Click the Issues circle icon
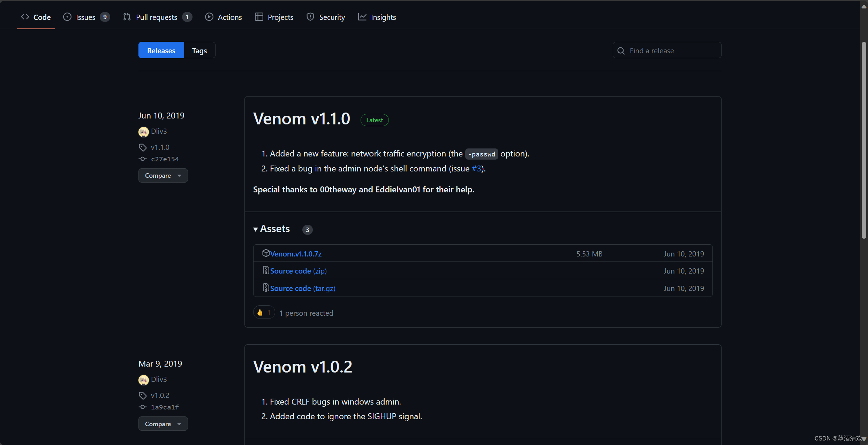The image size is (868, 445). (67, 17)
